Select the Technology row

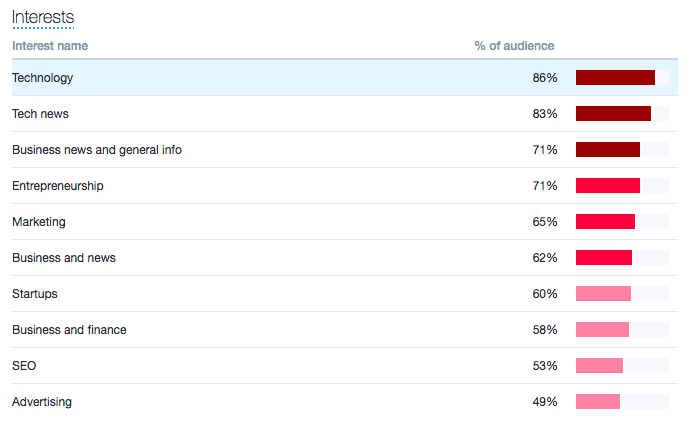click(345, 78)
